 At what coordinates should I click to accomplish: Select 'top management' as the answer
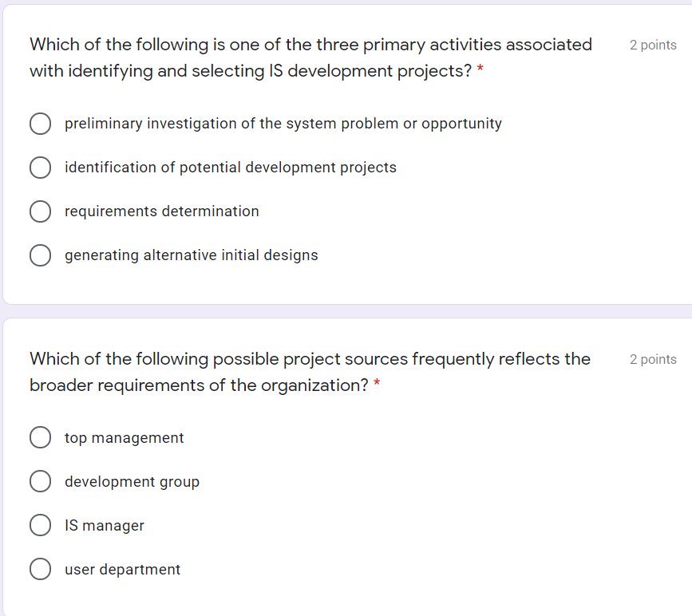click(40, 437)
